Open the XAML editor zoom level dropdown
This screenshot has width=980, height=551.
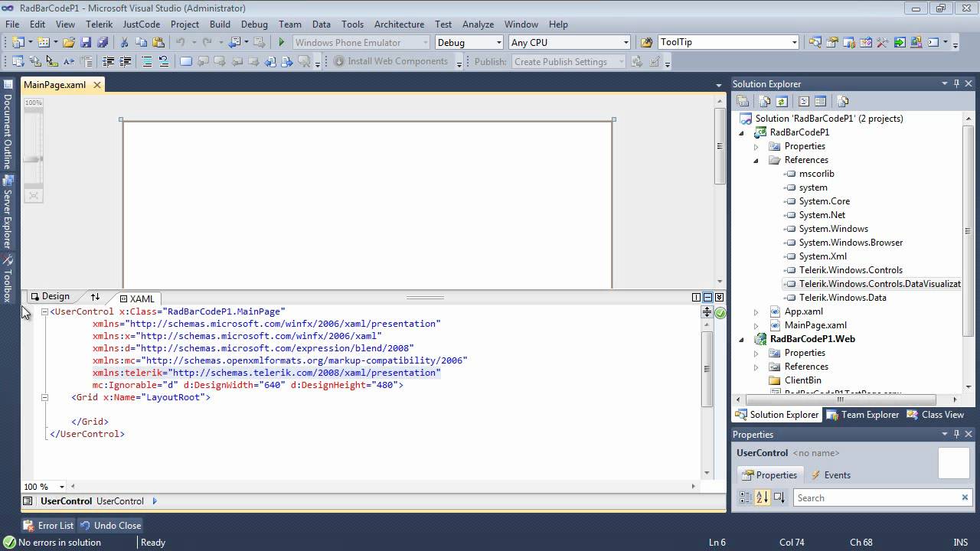[62, 487]
